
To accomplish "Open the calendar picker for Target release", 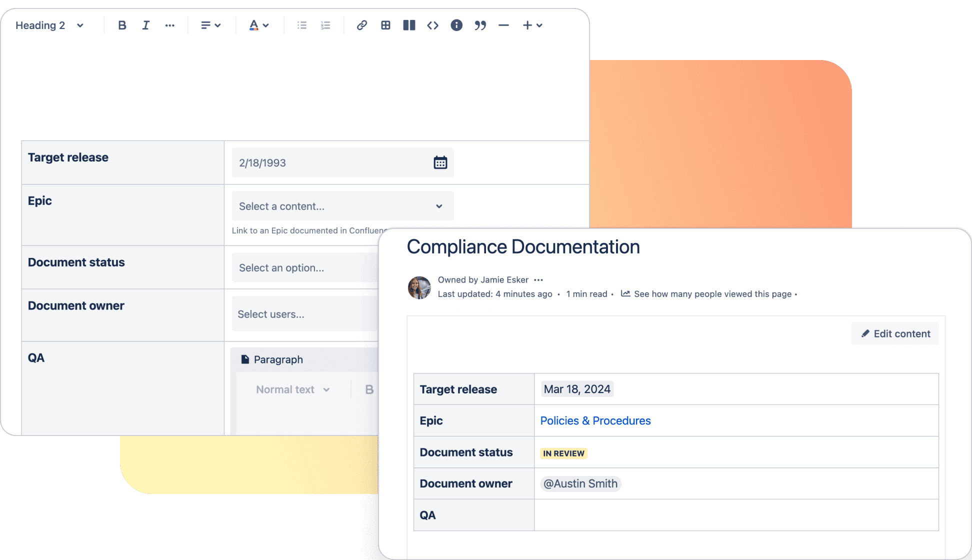I will 439,162.
